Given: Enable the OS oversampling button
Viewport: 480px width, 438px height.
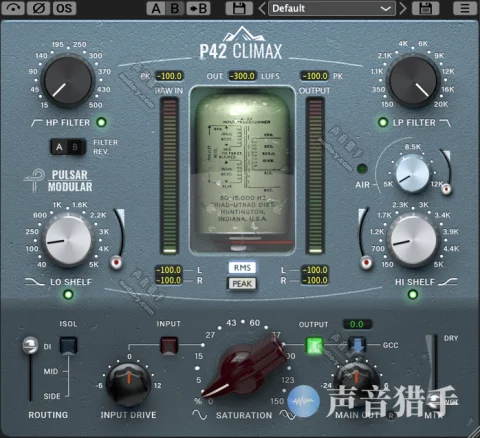Looking at the screenshot, I should click(x=64, y=8).
